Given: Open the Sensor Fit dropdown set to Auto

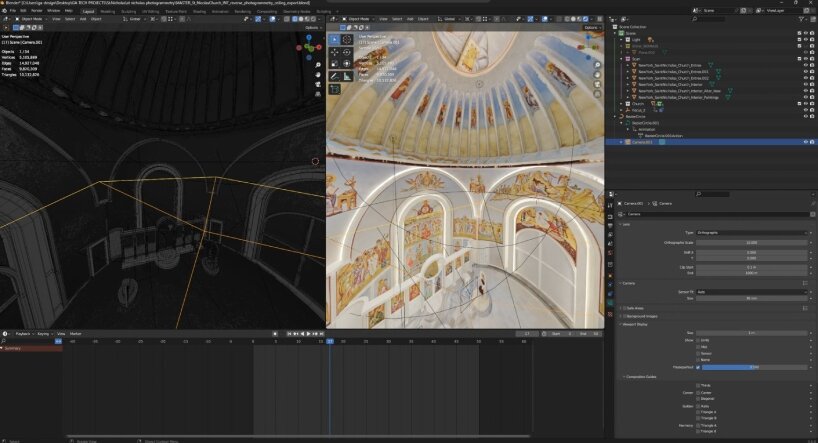Looking at the screenshot, I should pyautogui.click(x=753, y=293).
